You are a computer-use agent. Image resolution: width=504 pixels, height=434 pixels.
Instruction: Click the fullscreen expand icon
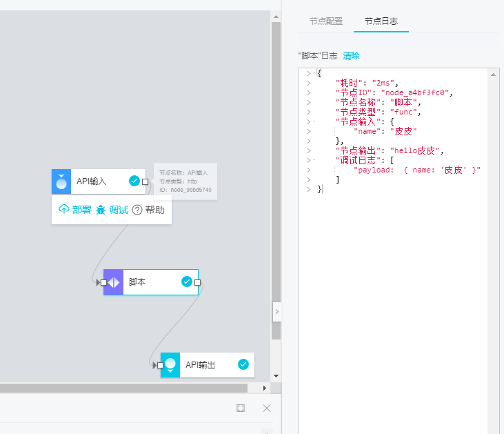point(241,408)
